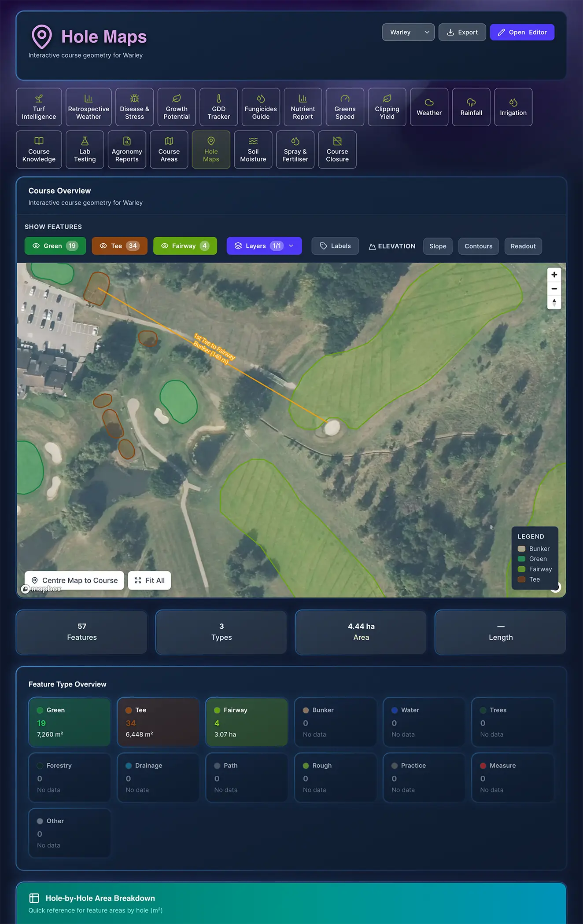Screen dimensions: 583x924
Task: Open Clipping Yield leaf icon
Action: coord(387,99)
